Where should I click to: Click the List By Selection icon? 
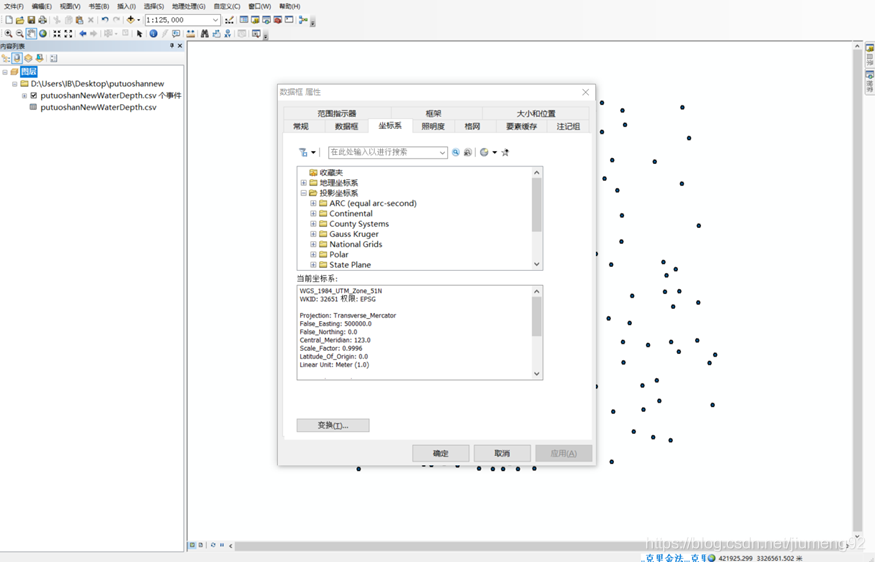click(39, 58)
